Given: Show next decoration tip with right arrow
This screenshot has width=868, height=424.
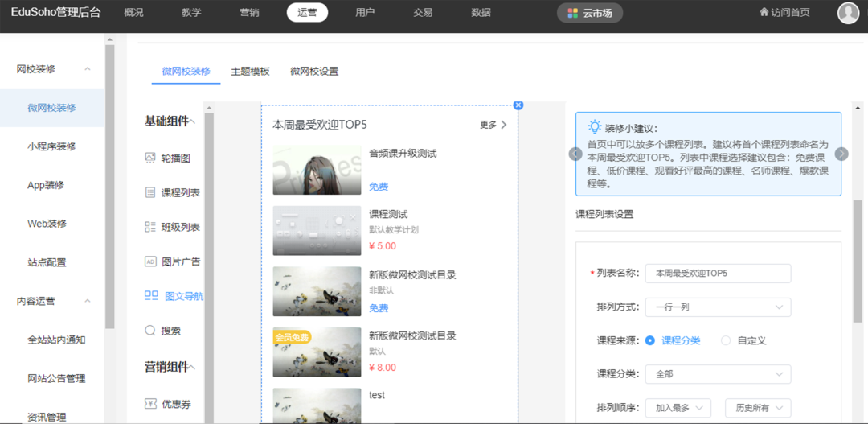Looking at the screenshot, I should 841,154.
